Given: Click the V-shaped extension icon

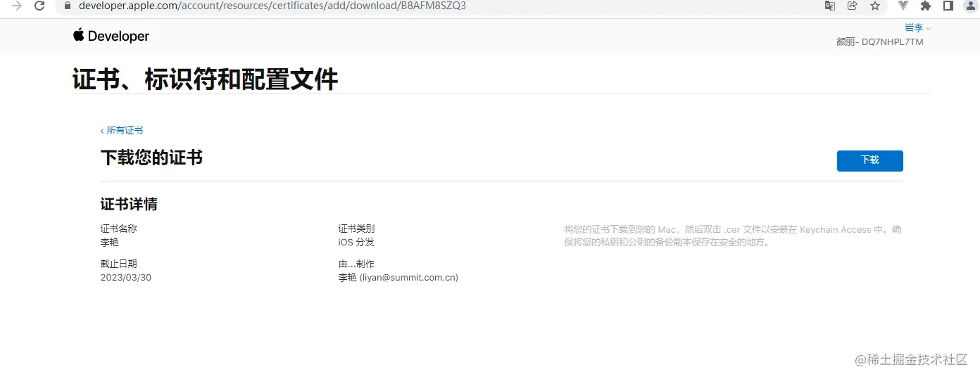Looking at the screenshot, I should point(903,6).
